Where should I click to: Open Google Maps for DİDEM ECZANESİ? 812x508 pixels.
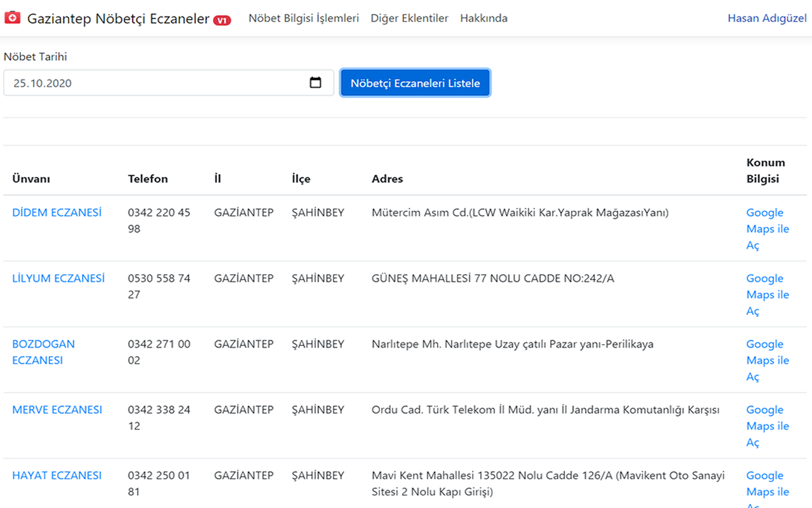pyautogui.click(x=768, y=229)
